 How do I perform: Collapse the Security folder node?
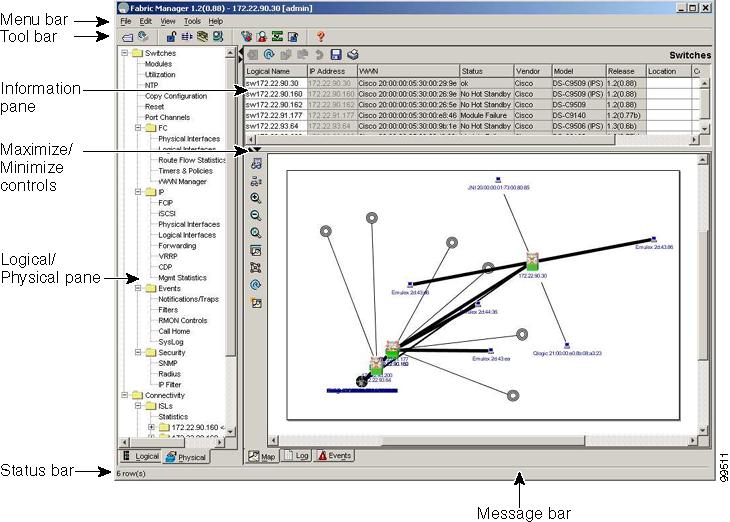coord(138,353)
